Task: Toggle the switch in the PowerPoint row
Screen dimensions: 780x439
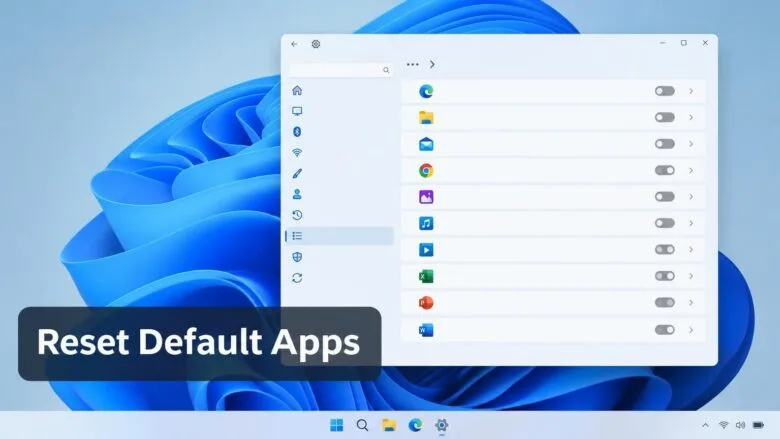Action: pos(665,302)
